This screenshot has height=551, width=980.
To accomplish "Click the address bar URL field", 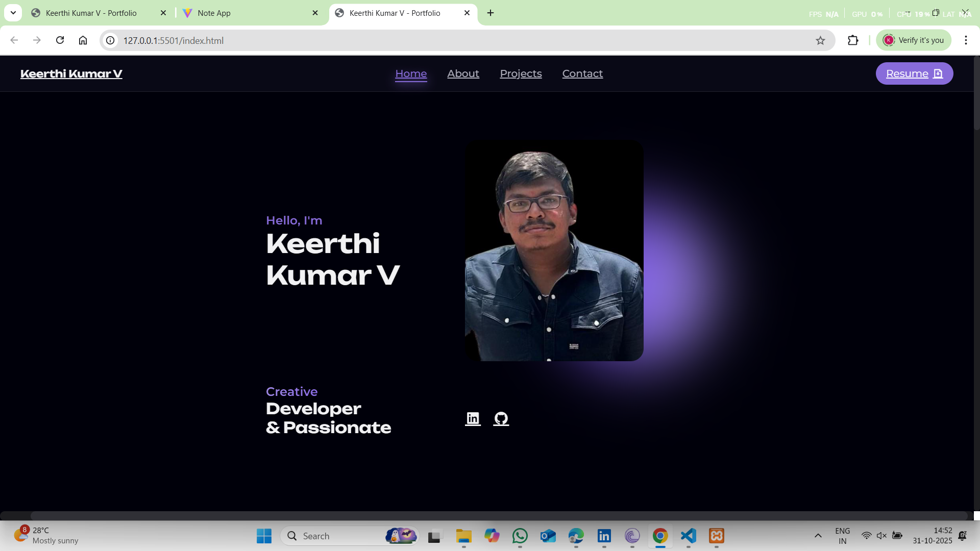I will [467, 40].
